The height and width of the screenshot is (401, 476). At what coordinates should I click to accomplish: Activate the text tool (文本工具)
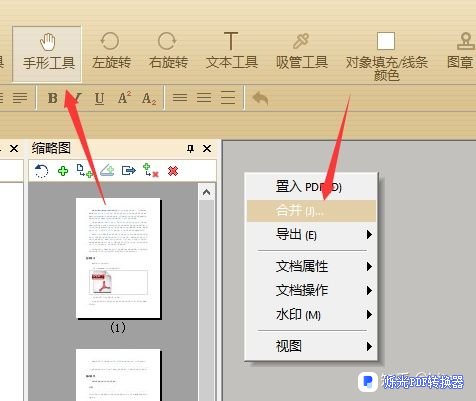[x=231, y=51]
